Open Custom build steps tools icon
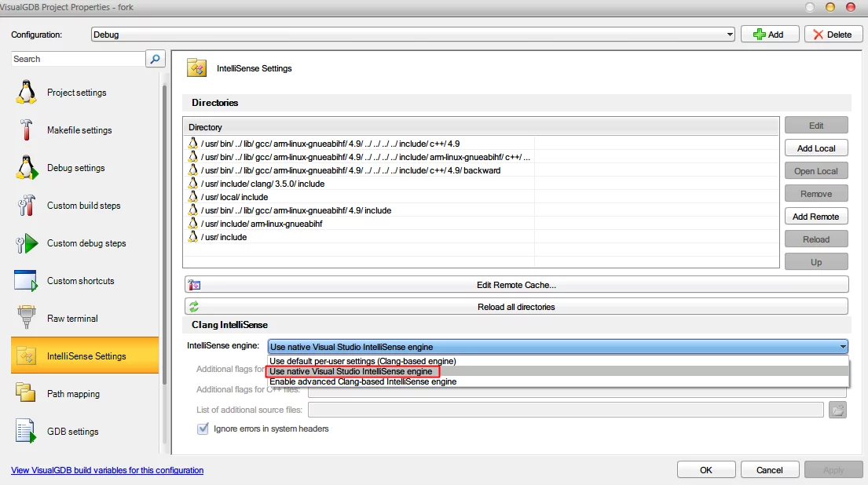Viewport: 868px width, 485px height. click(27, 206)
